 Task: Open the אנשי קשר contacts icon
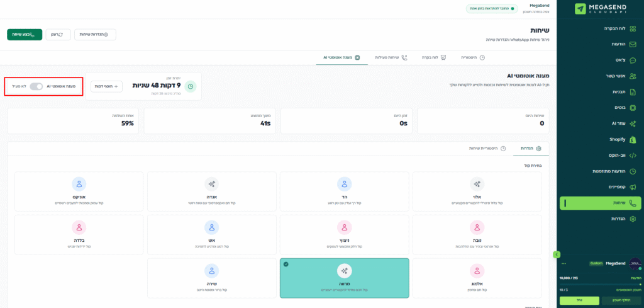[x=633, y=76]
